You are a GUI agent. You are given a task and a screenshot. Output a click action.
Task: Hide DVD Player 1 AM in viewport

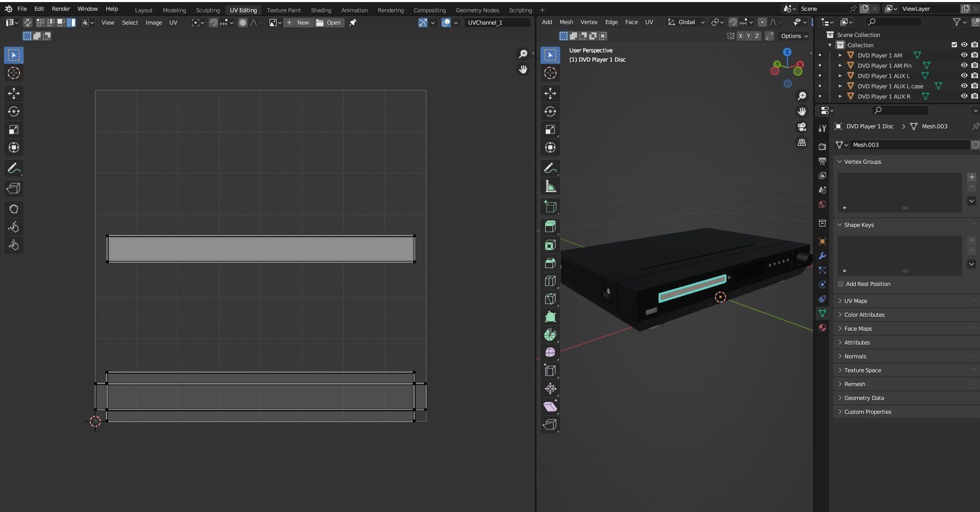(x=964, y=55)
